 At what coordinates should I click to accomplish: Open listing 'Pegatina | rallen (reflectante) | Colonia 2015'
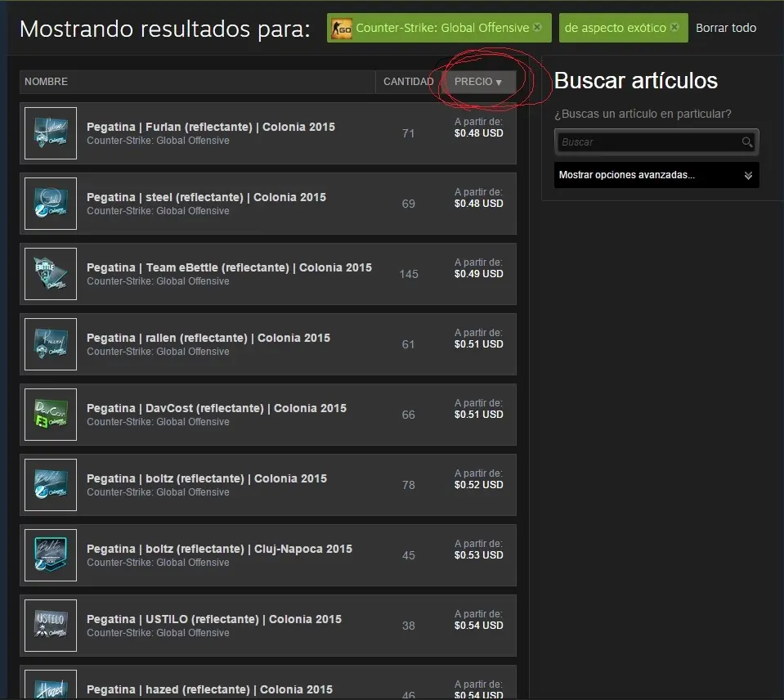(208, 338)
